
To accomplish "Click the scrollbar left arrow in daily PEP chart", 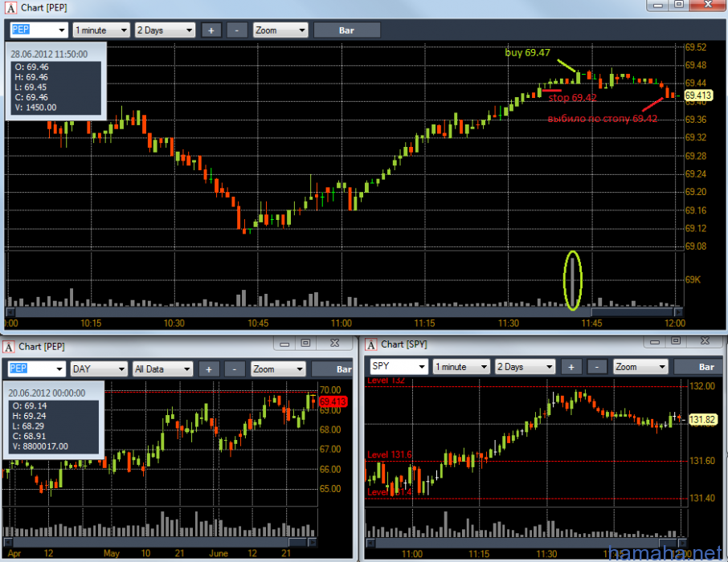I will tap(8, 542).
